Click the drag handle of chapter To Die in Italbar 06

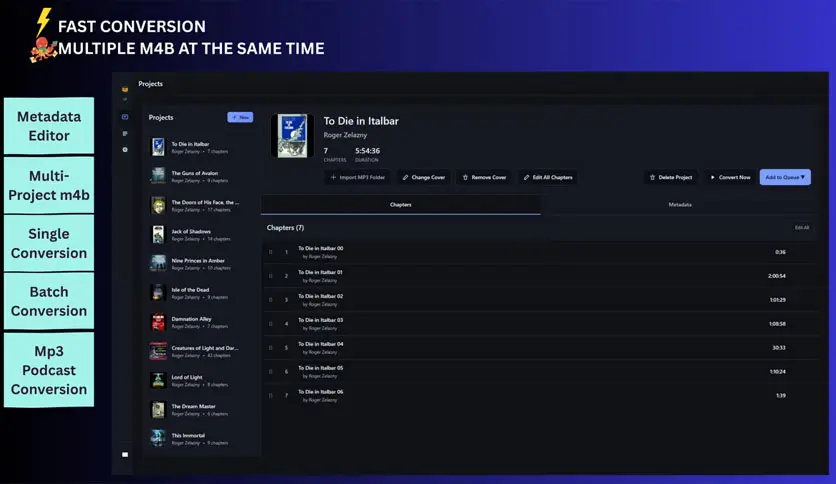pos(270,396)
